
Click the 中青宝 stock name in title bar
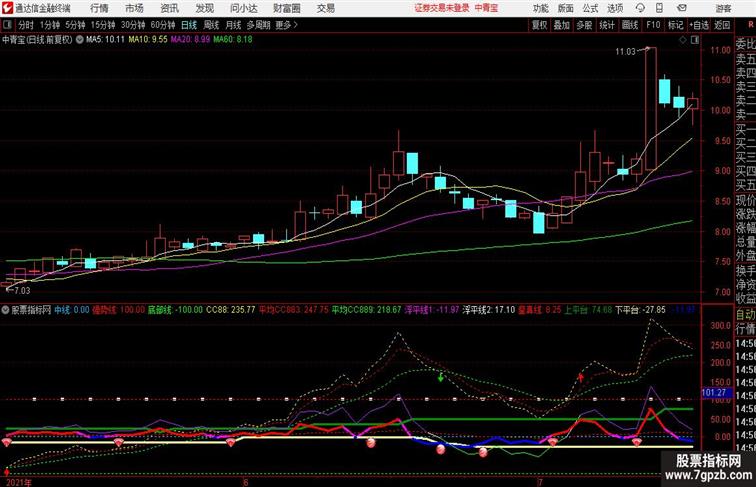486,8
